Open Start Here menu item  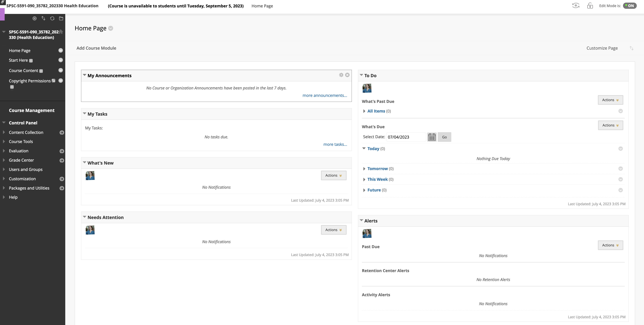pos(18,60)
